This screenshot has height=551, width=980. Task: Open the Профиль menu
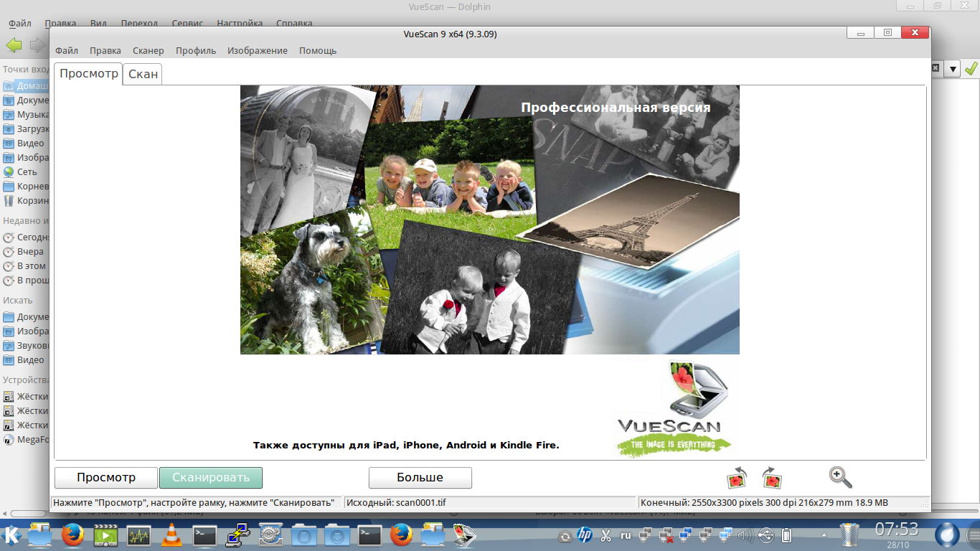[x=196, y=50]
